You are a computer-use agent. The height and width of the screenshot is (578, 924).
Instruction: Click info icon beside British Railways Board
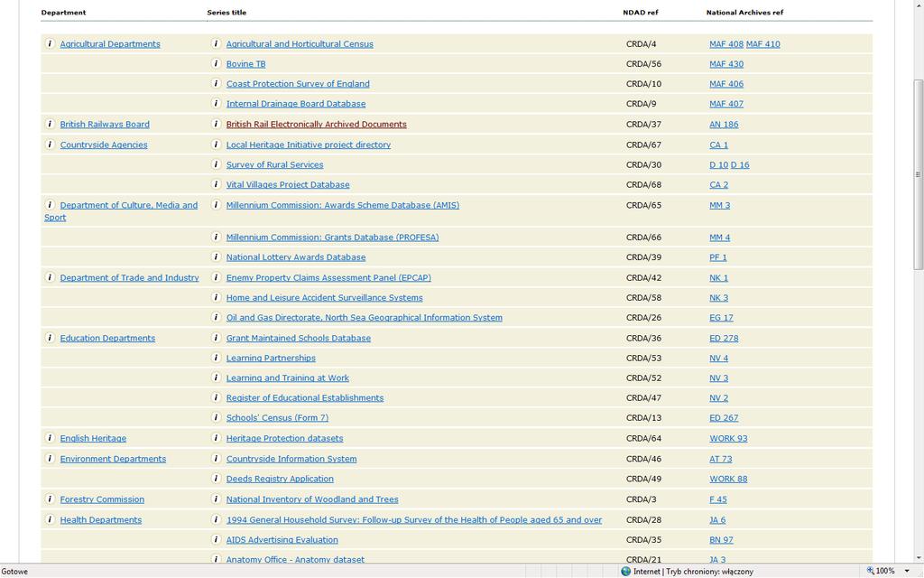[51, 124]
